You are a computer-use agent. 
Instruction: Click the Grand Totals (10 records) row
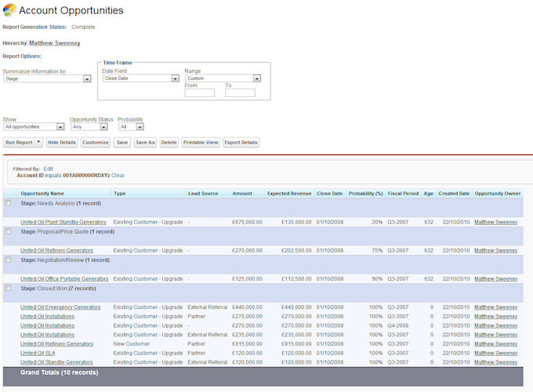(x=263, y=376)
